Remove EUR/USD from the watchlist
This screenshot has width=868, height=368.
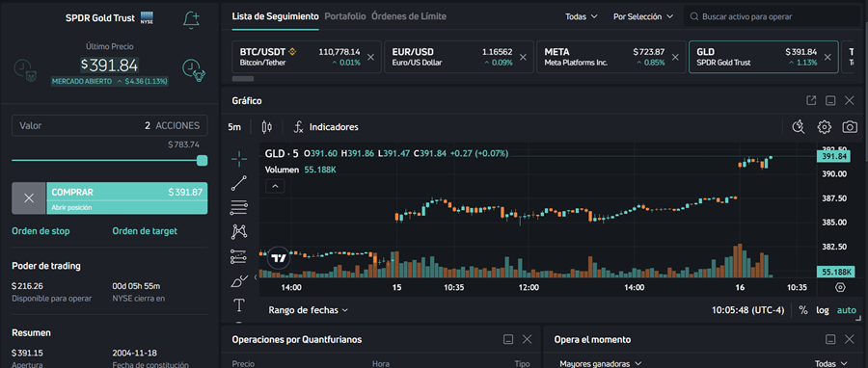click(x=523, y=57)
